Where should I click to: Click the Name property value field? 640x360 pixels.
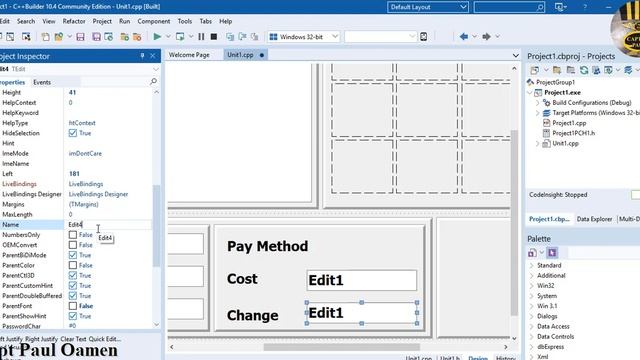(107, 224)
